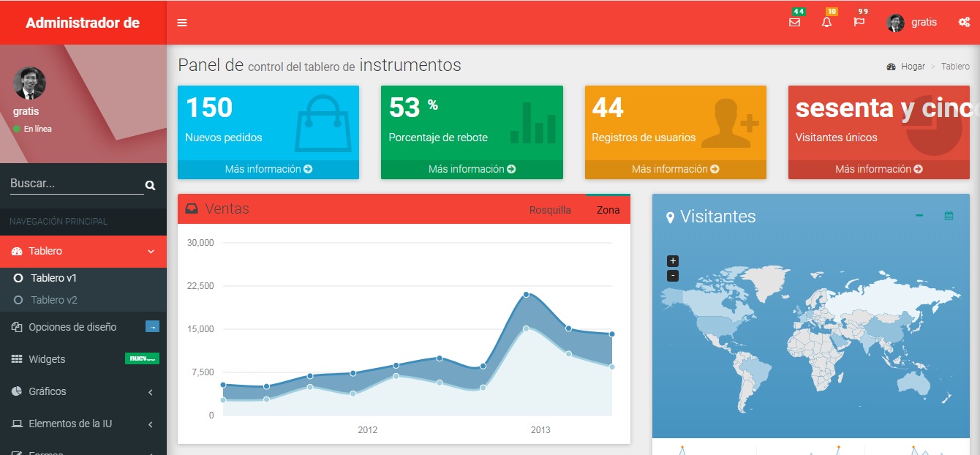
Task: Click Más información under Registros de usuarios
Action: click(x=675, y=169)
